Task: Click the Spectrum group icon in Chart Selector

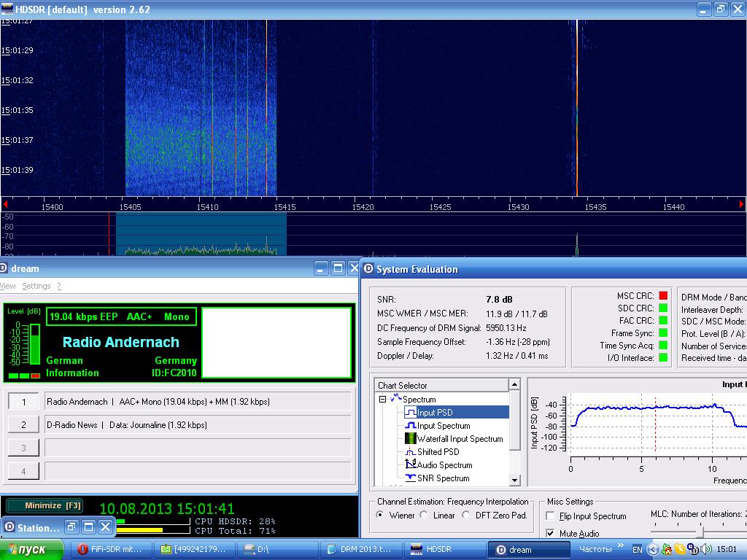Action: (x=395, y=398)
